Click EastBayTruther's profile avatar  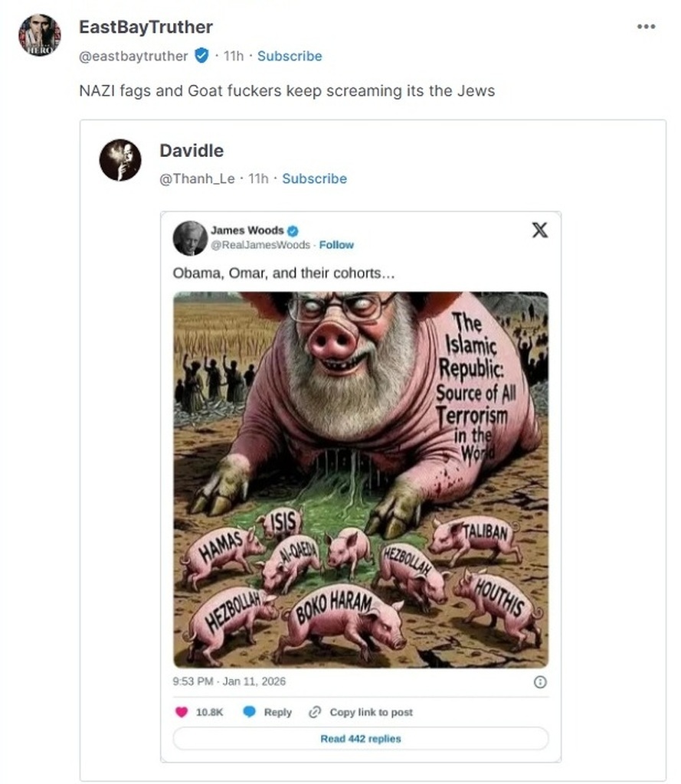[x=39, y=34]
